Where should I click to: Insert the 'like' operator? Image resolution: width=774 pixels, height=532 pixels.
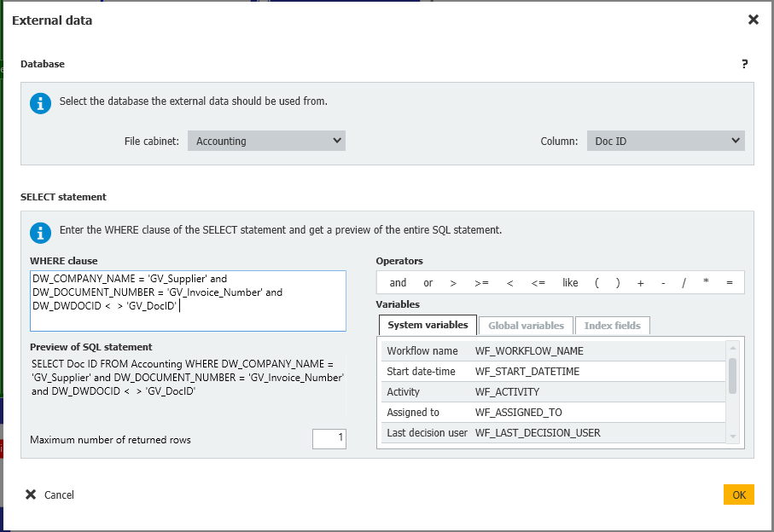click(570, 283)
